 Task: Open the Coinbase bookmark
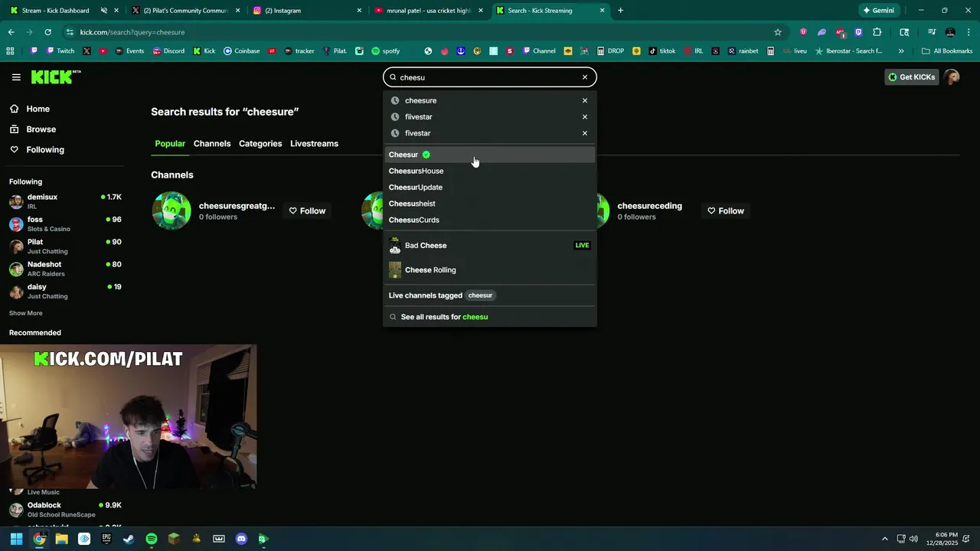(241, 51)
